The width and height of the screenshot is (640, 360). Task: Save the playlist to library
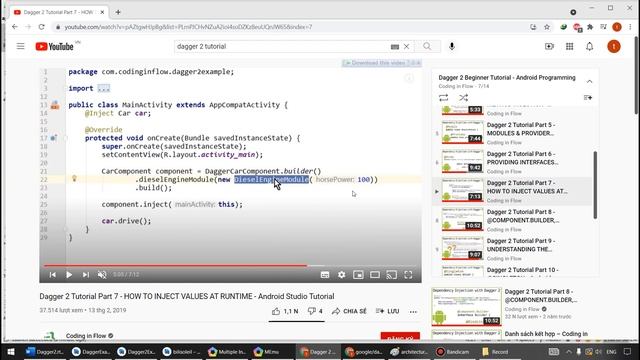(x=588, y=98)
